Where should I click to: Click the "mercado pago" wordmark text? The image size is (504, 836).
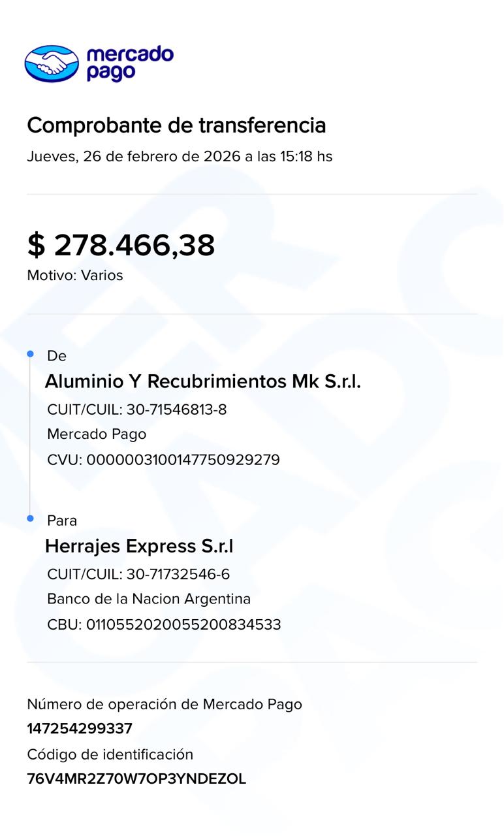point(129,63)
